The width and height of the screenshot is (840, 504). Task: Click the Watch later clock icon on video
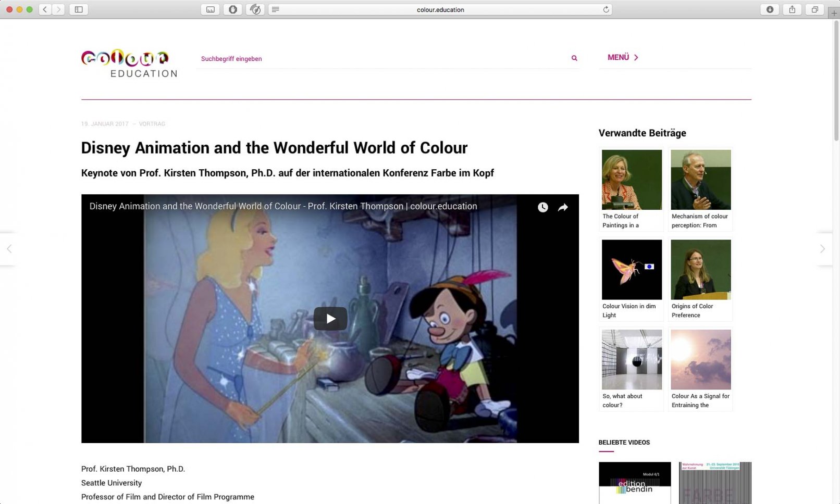click(x=542, y=207)
